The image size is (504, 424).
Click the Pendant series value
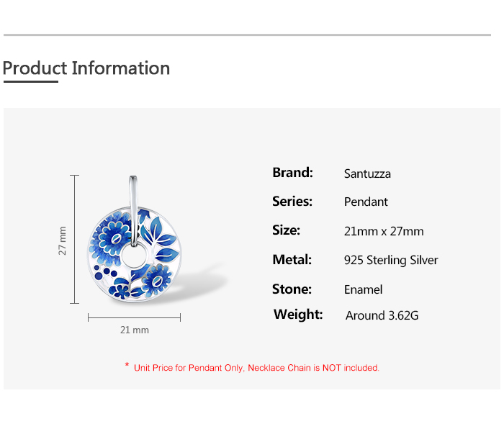[x=366, y=202]
